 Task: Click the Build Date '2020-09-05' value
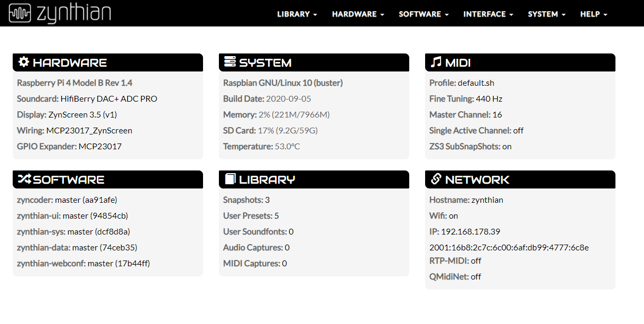tap(289, 98)
